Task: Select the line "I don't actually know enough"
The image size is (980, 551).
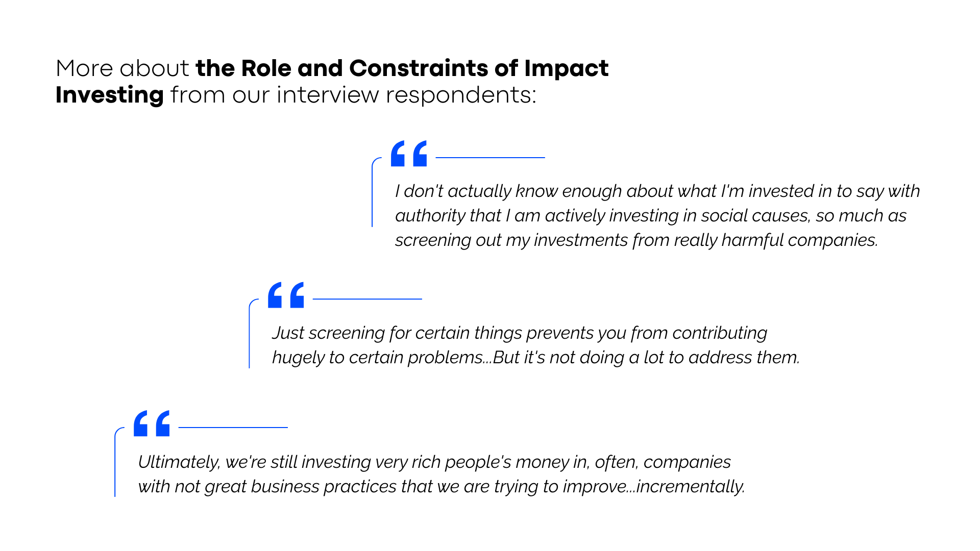Action: [657, 191]
